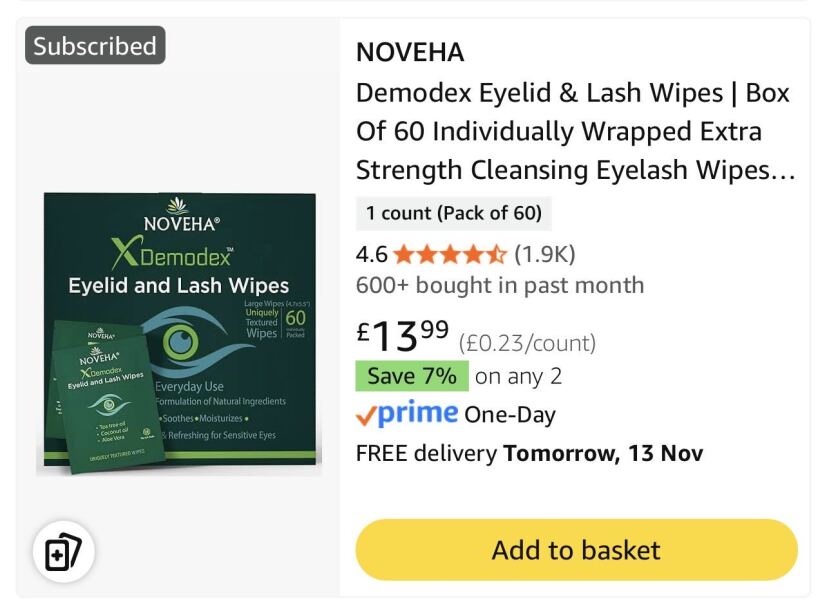The width and height of the screenshot is (827, 600).
Task: Open the compare similar items icon
Action: coord(64,551)
